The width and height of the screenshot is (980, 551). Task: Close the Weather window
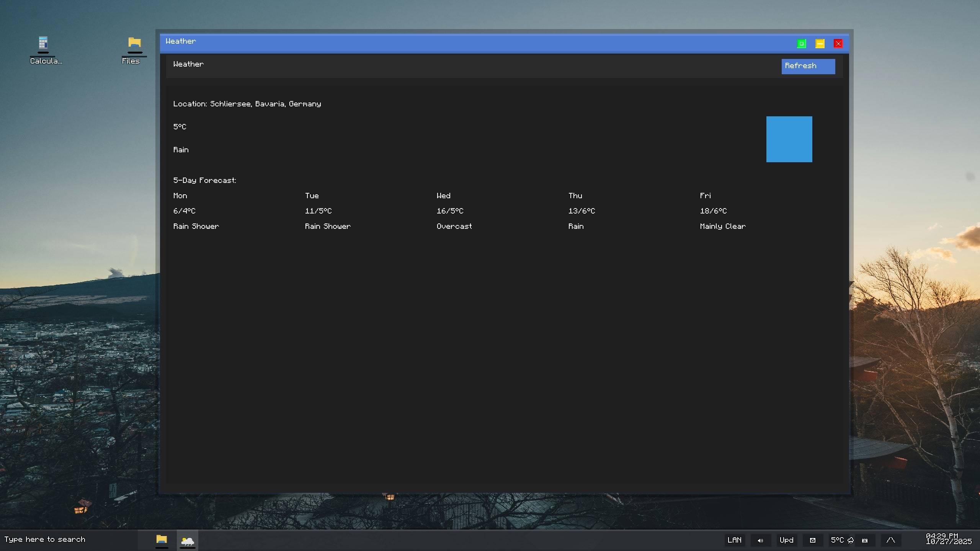click(x=838, y=44)
